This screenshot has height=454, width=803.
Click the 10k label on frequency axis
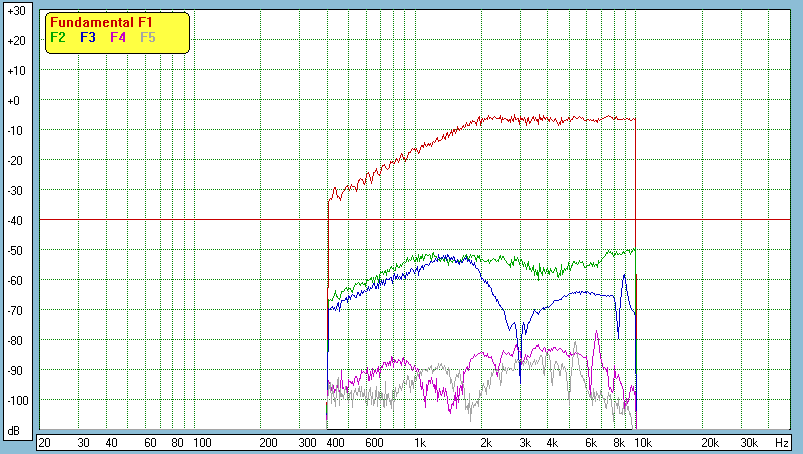point(644,442)
